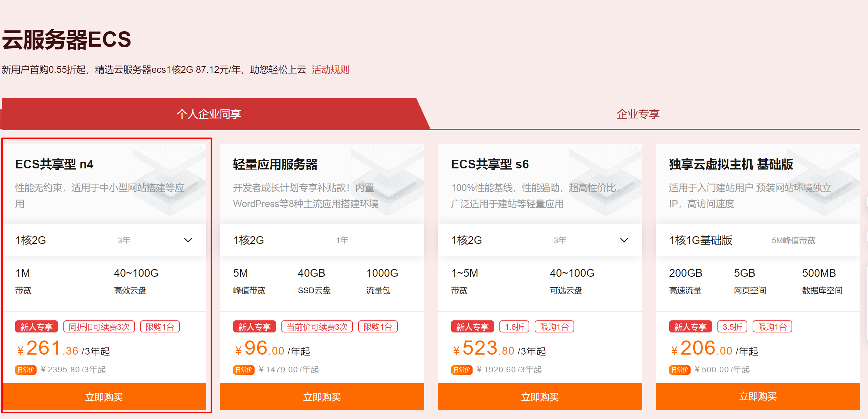
Task: Click the 新人专享 badge on n4 card
Action: (x=37, y=327)
